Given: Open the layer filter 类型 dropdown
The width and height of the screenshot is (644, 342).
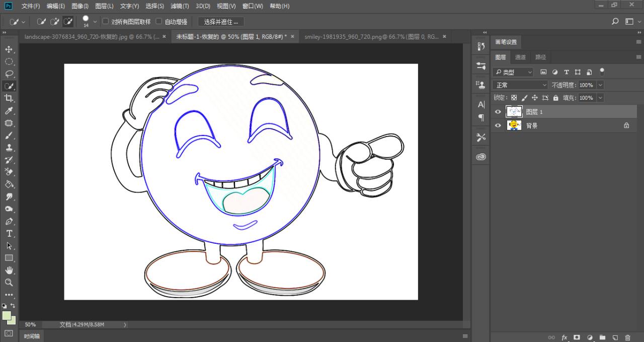Looking at the screenshot, I should (x=513, y=72).
